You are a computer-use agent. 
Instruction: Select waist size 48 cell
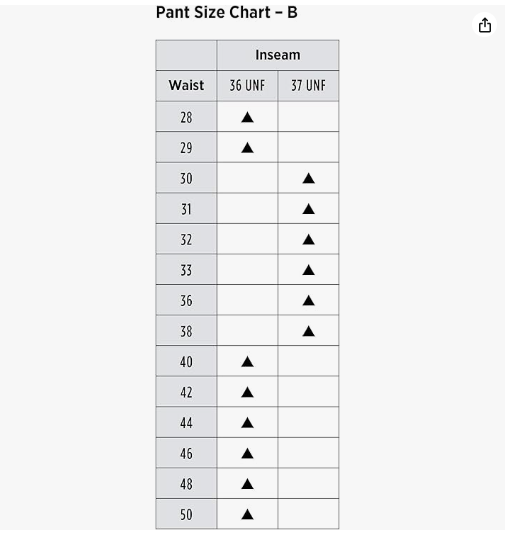tap(186, 484)
